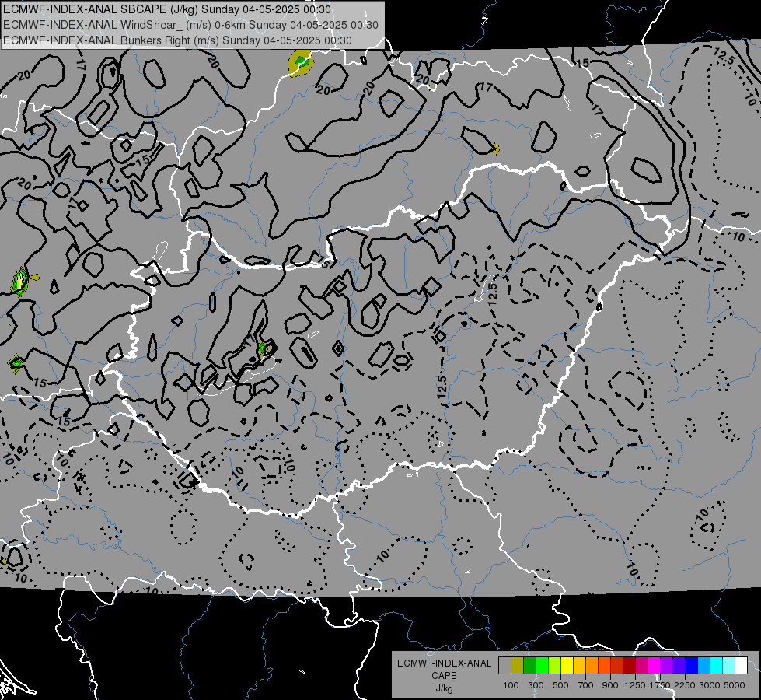Click the 5000 legend value
The height and width of the screenshot is (700, 761).
pos(735,685)
